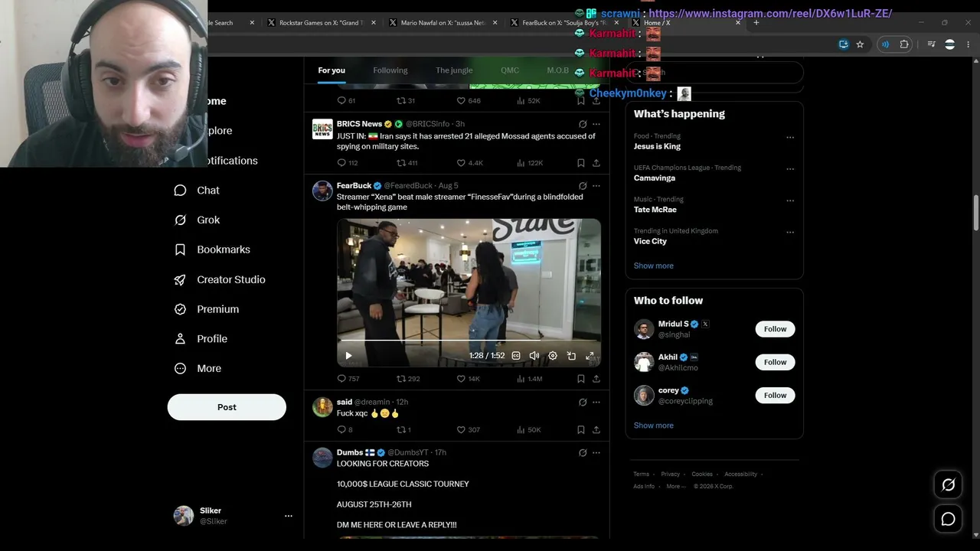
Task: Open replies on FearBuck post (757)
Action: tap(348, 379)
